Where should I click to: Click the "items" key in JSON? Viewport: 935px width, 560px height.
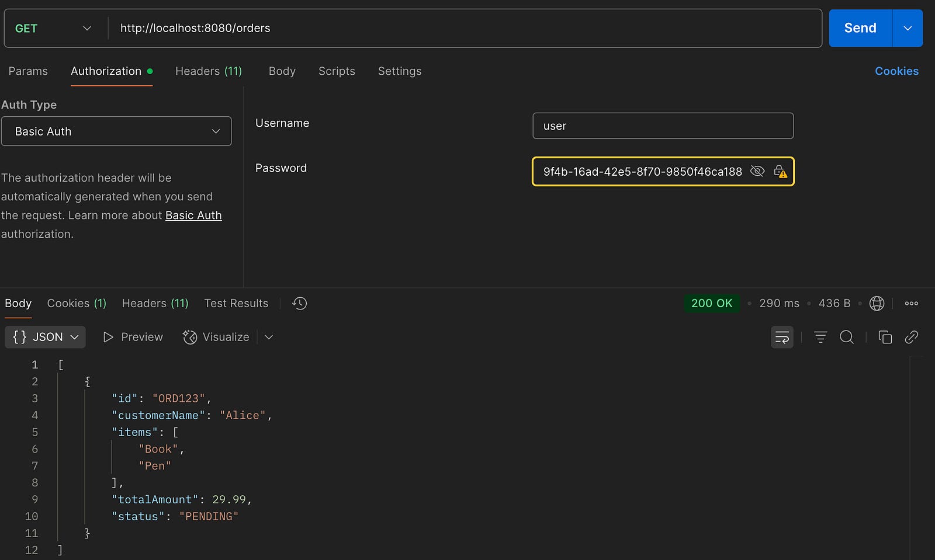coord(135,432)
